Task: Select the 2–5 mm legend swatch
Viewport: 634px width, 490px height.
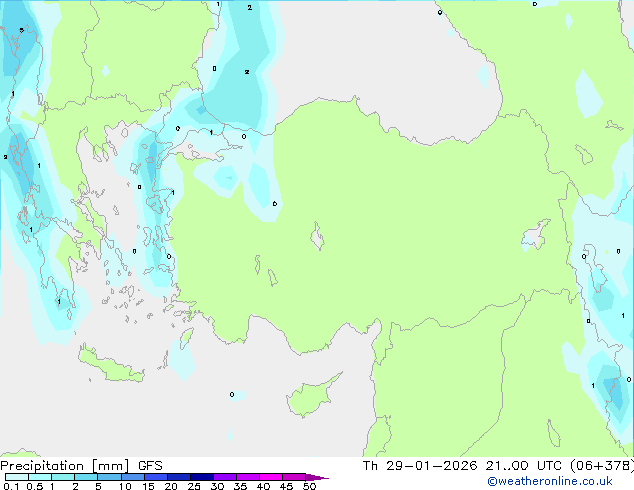Action: pyautogui.click(x=86, y=477)
